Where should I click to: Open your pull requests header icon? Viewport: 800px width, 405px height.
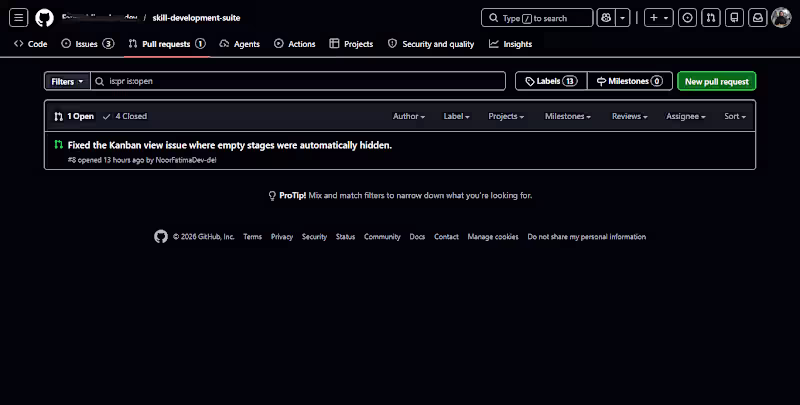[x=711, y=18]
